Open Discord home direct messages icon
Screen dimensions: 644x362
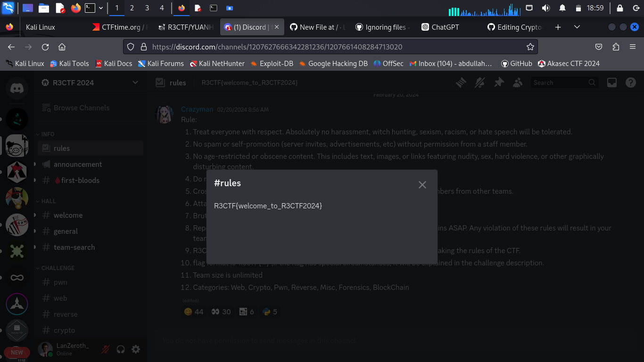click(x=17, y=88)
